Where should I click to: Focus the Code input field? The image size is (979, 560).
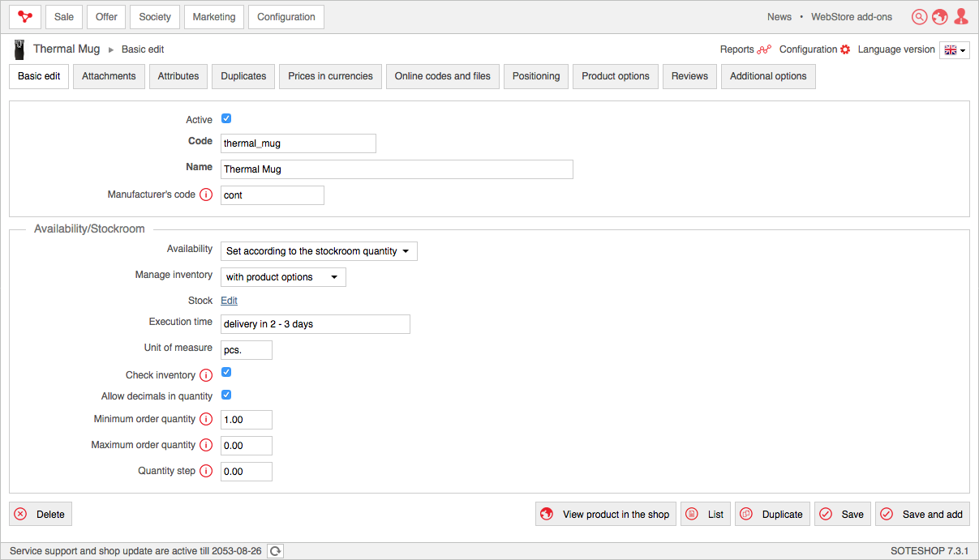[x=298, y=143]
